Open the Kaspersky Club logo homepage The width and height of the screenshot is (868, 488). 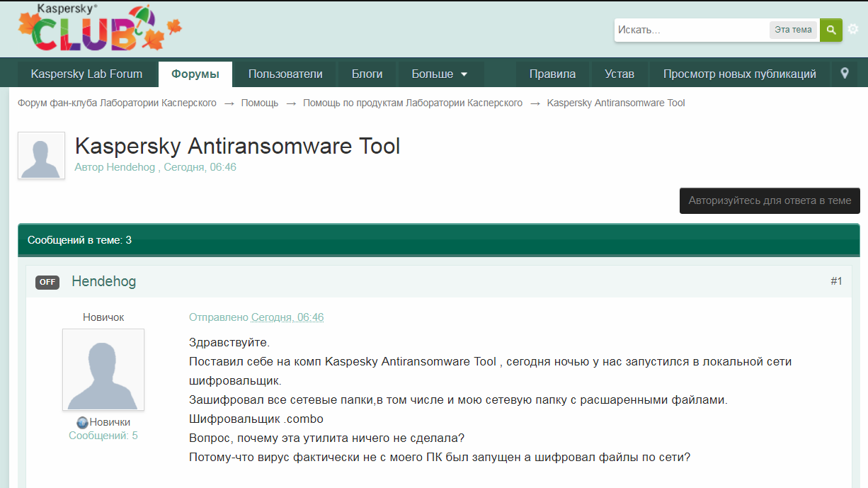pos(100,28)
